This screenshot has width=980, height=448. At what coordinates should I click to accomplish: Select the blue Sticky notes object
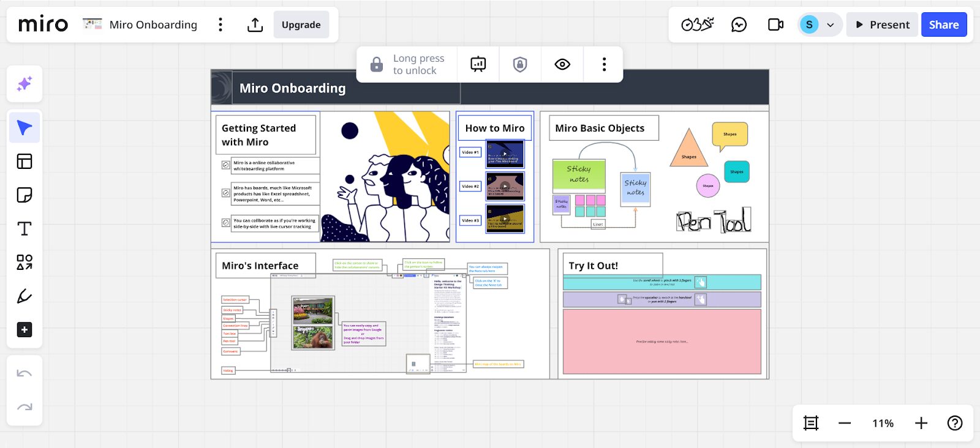tap(635, 189)
